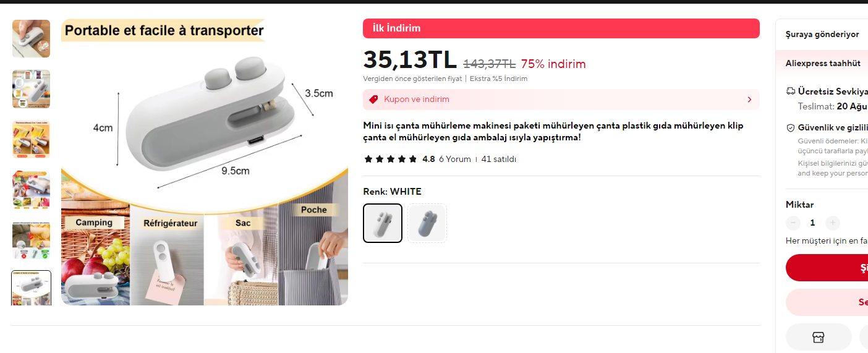The width and height of the screenshot is (868, 353).
Task: Expand the Kupon ve indirim chevron
Action: coord(749,100)
